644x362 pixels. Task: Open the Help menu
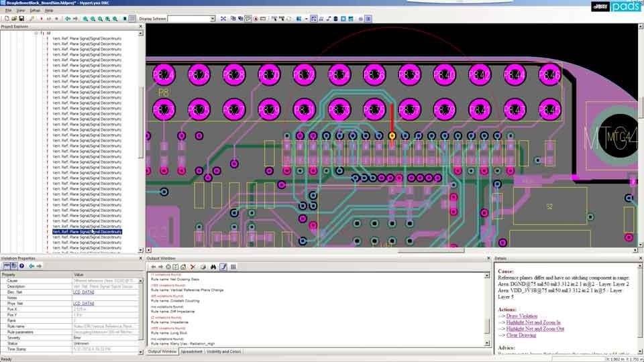[x=49, y=10]
